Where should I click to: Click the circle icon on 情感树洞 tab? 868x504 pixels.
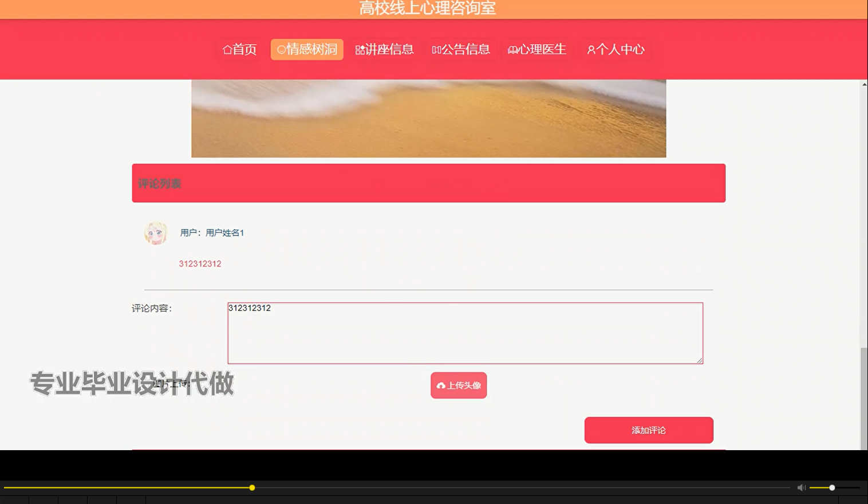point(281,50)
